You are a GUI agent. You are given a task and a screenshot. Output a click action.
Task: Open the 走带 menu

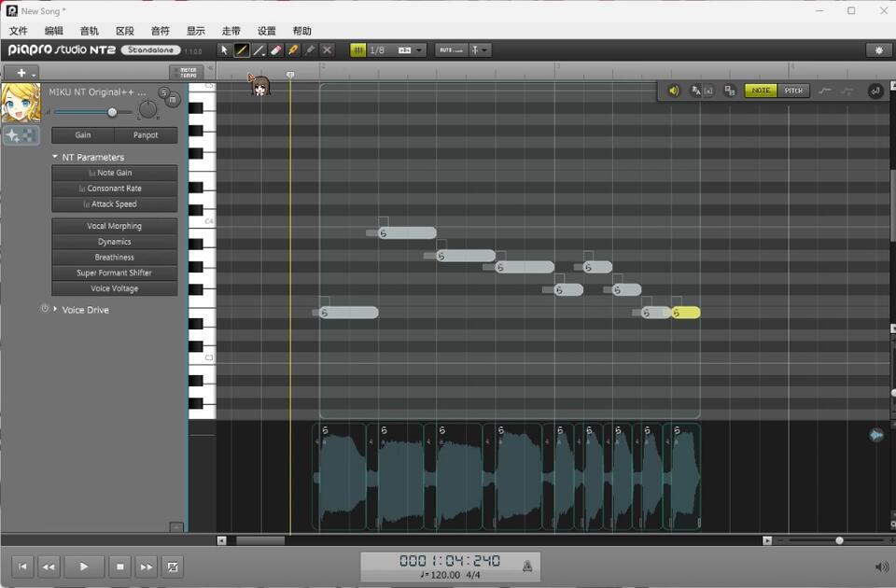(231, 31)
